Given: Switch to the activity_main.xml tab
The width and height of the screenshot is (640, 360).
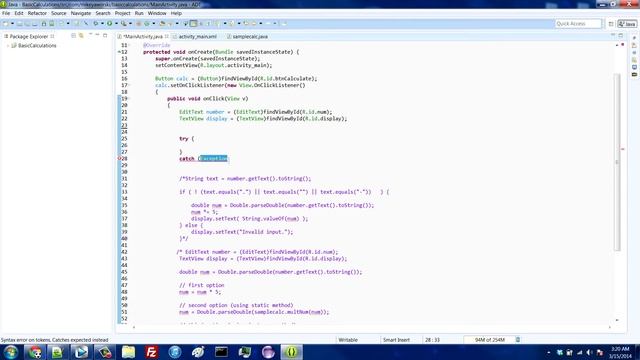Looking at the screenshot, I should click(x=198, y=36).
